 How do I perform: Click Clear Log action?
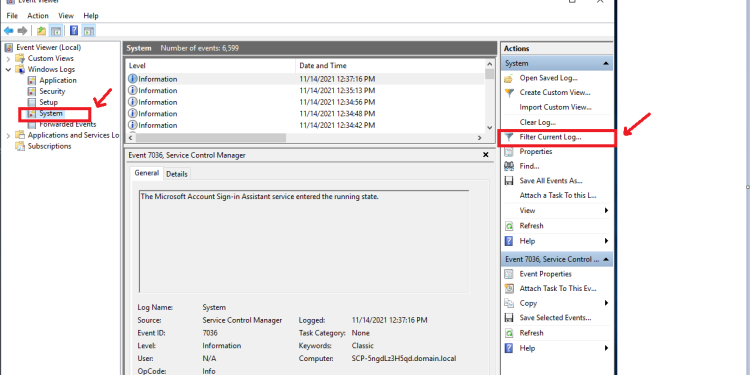[538, 122]
